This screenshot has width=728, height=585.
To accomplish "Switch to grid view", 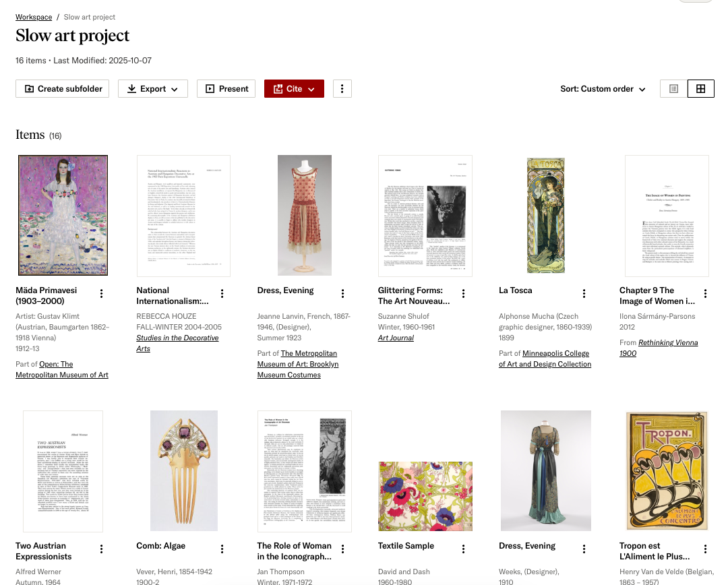I will [701, 88].
